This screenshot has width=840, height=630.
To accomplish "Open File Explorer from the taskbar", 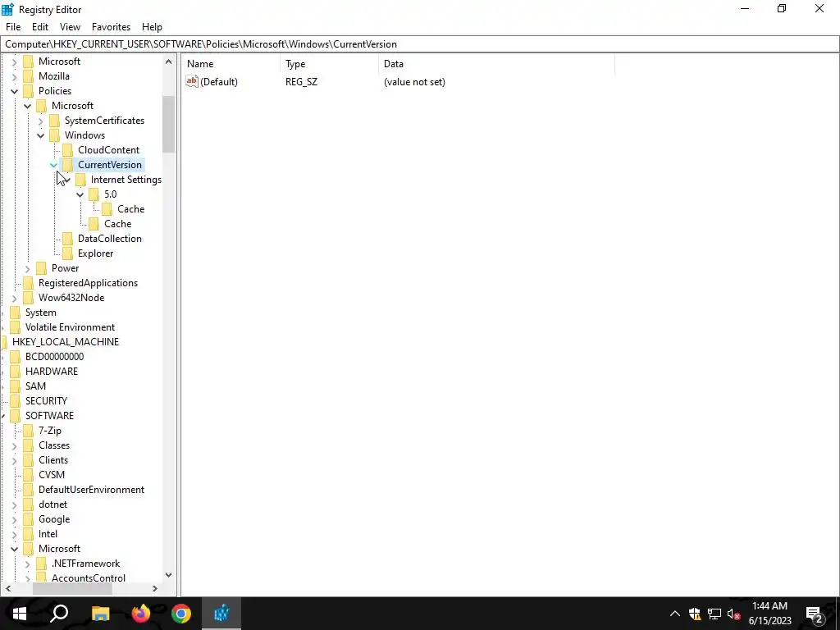I will [x=100, y=614].
